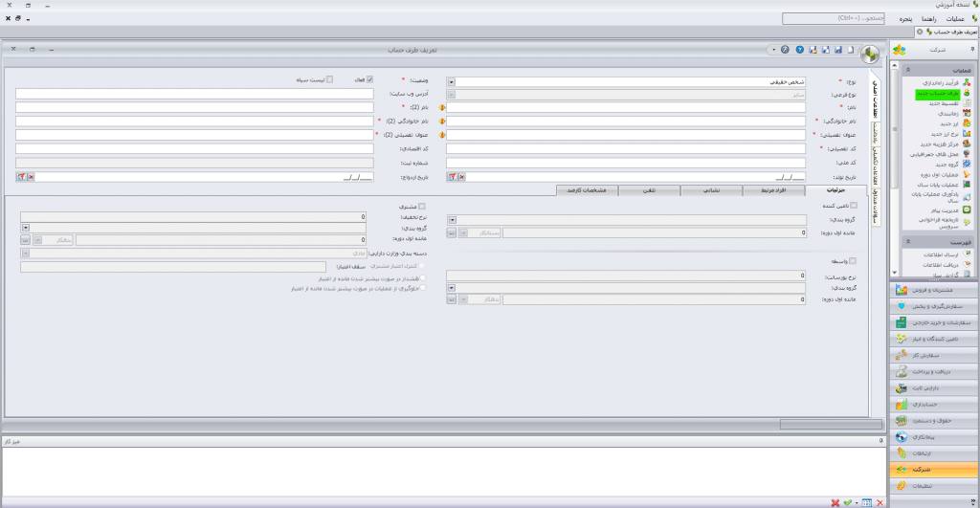980x508 pixels.
Task: Open تنظیمات module
Action: point(934,485)
